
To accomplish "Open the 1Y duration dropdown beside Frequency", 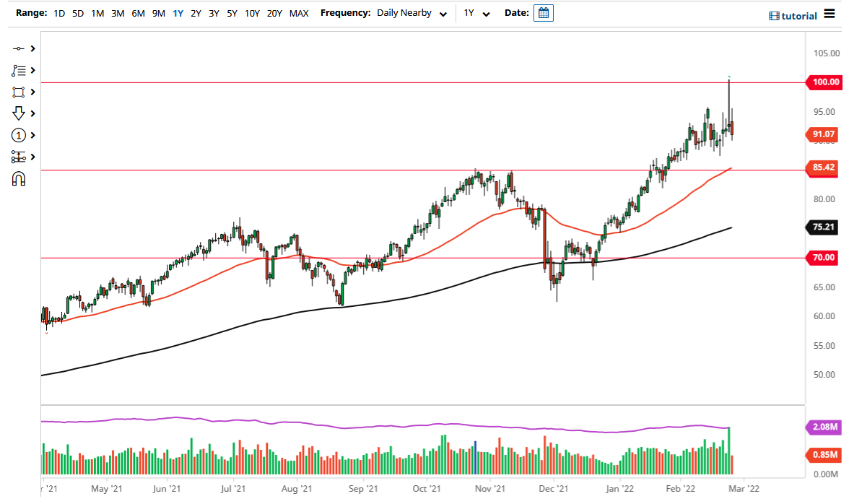I will 475,12.
